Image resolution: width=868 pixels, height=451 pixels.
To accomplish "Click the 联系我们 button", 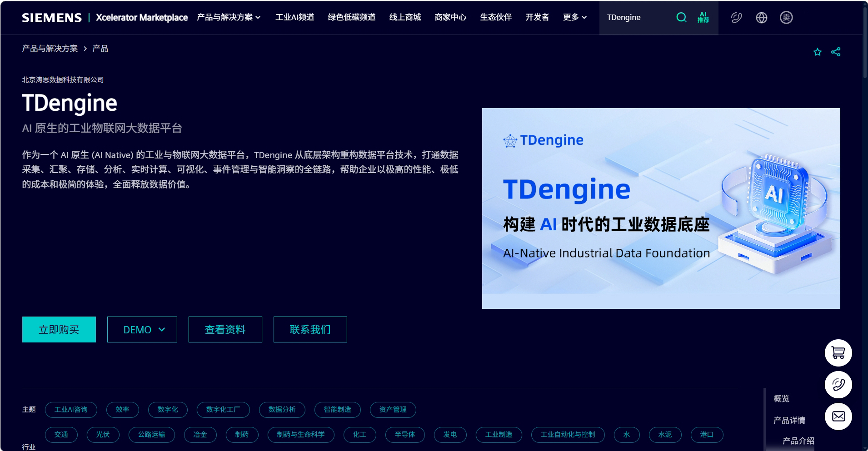I will click(310, 329).
